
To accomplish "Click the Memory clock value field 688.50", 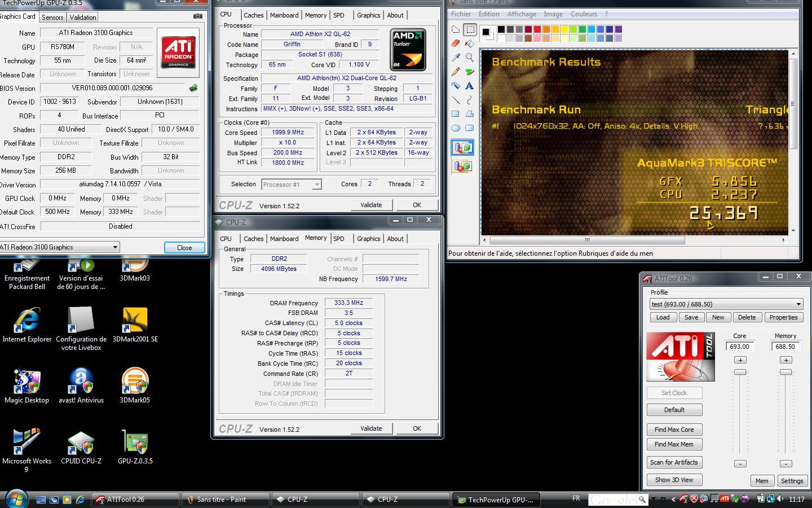I will coord(785,347).
